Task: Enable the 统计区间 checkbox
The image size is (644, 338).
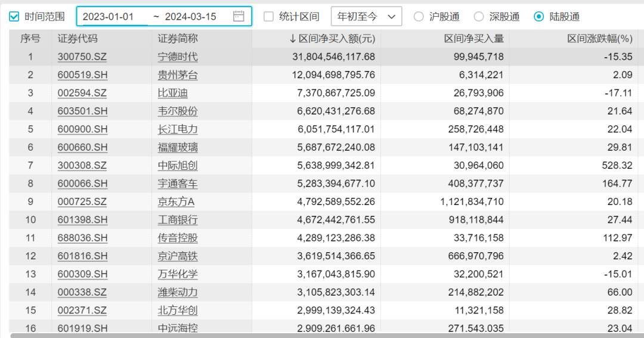Action: click(x=268, y=17)
